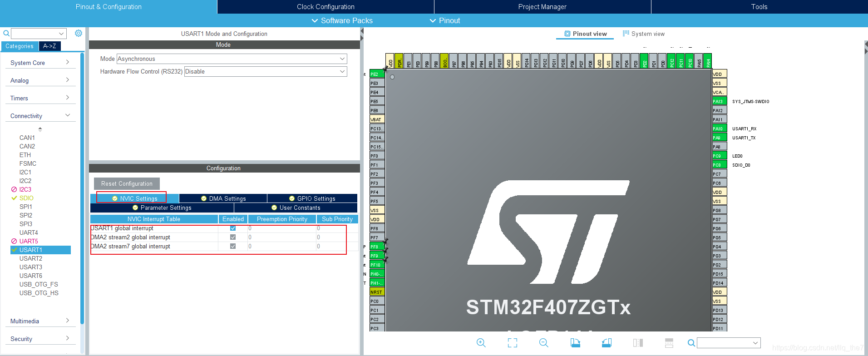Zoom in on the chip pinout
The width and height of the screenshot is (868, 356).
[481, 343]
